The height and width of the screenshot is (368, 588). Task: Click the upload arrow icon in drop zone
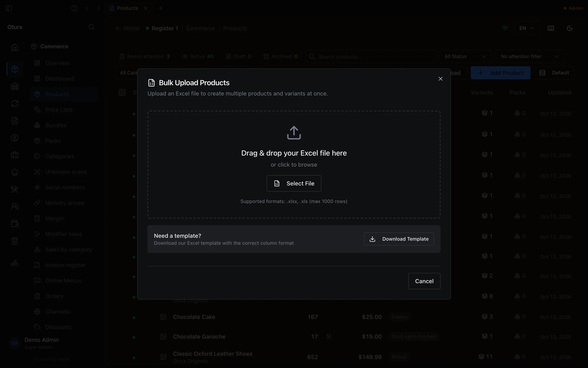tap(294, 133)
